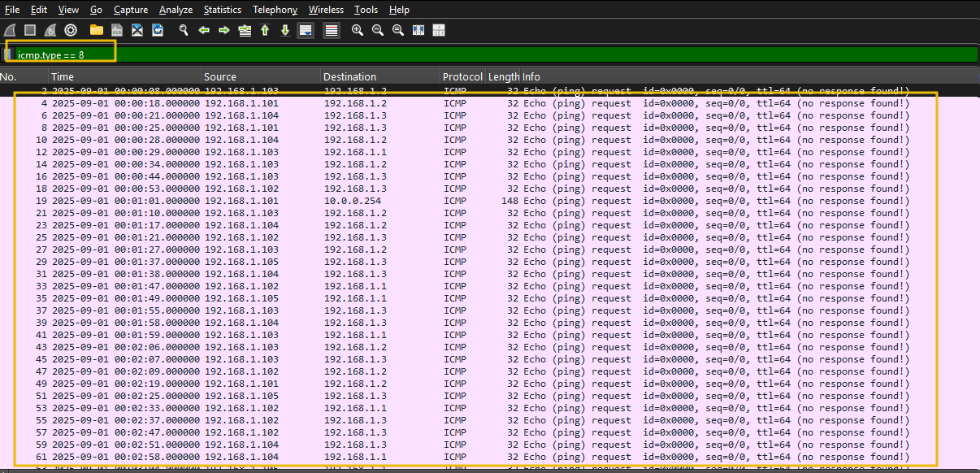Open the find packet tool
The height and width of the screenshot is (473, 980).
(x=183, y=30)
